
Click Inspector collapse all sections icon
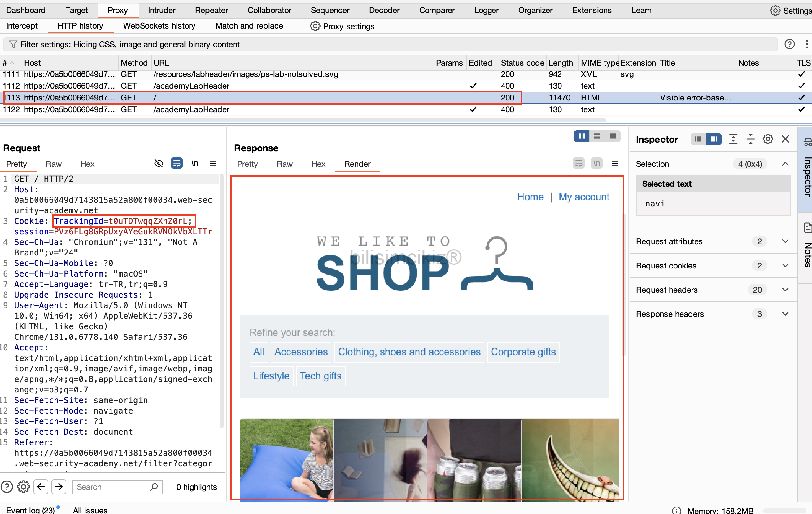(750, 139)
